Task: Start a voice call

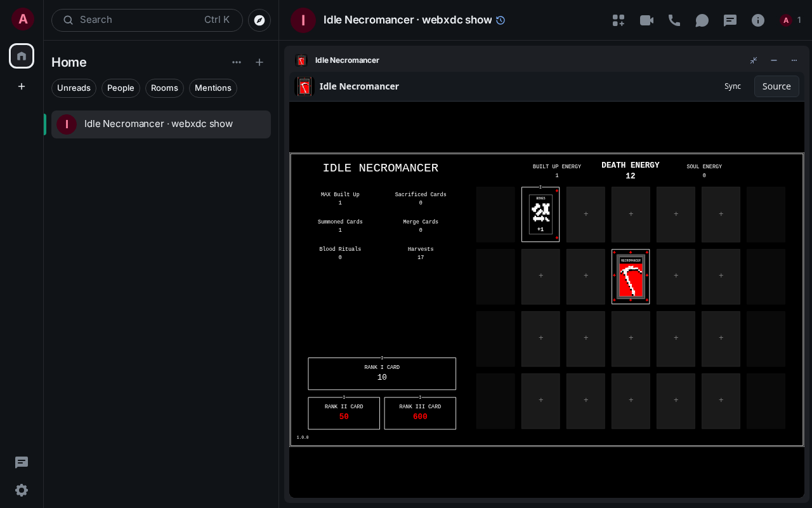Action: pos(674,20)
